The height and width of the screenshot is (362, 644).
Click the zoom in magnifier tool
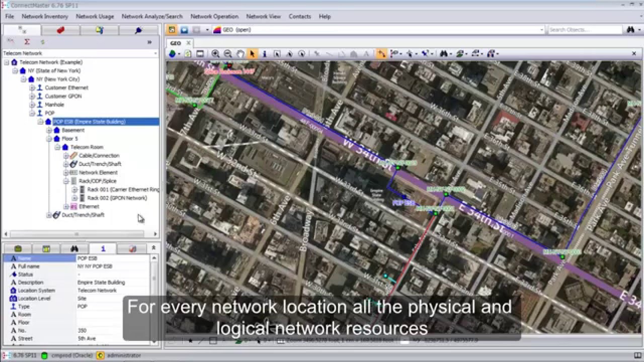[216, 54]
